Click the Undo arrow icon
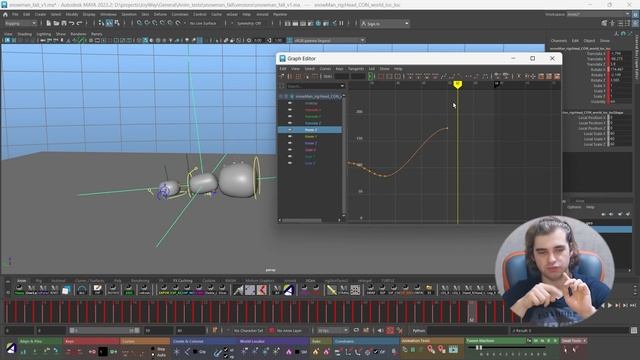Viewport: 640px width, 360px height. click(71, 23)
